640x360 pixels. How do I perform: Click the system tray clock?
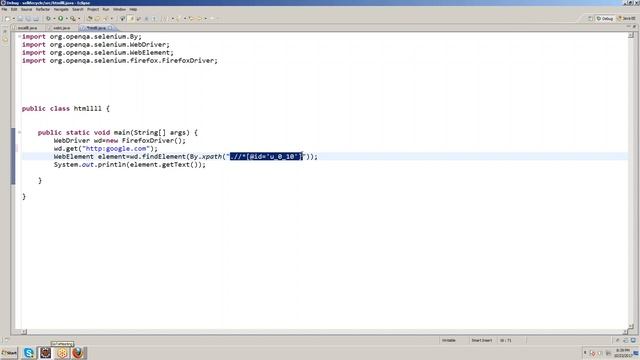point(623,353)
